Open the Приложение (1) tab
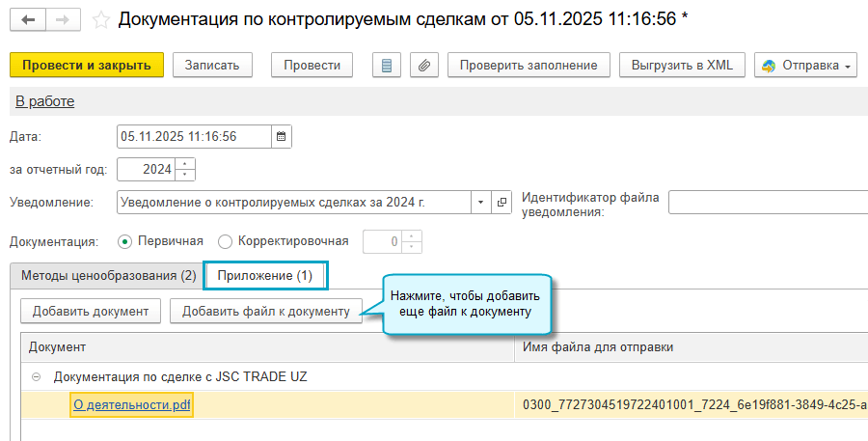The image size is (868, 441). pos(265,276)
